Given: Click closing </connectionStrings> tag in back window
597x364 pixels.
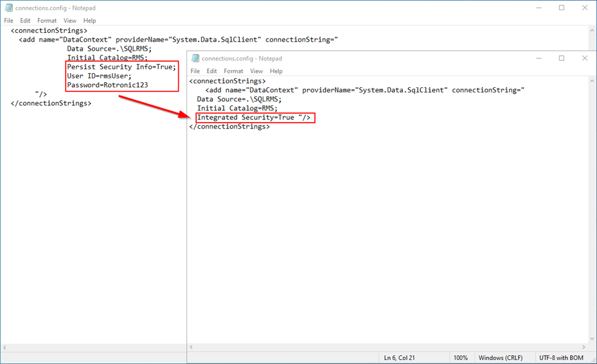Looking at the screenshot, I should tap(51, 103).
